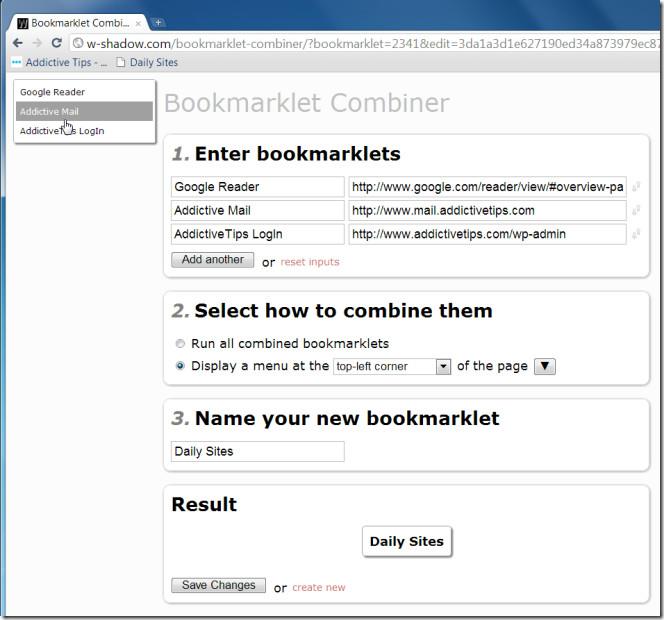Click the icon beside the wp-admin URL
This screenshot has height=620, width=664.
636,235
